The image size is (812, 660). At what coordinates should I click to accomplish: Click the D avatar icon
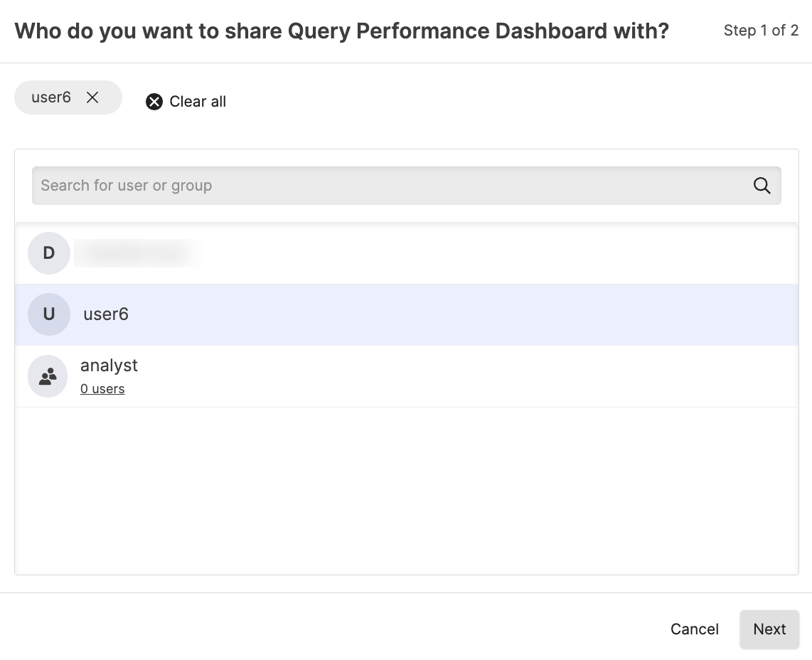click(49, 253)
